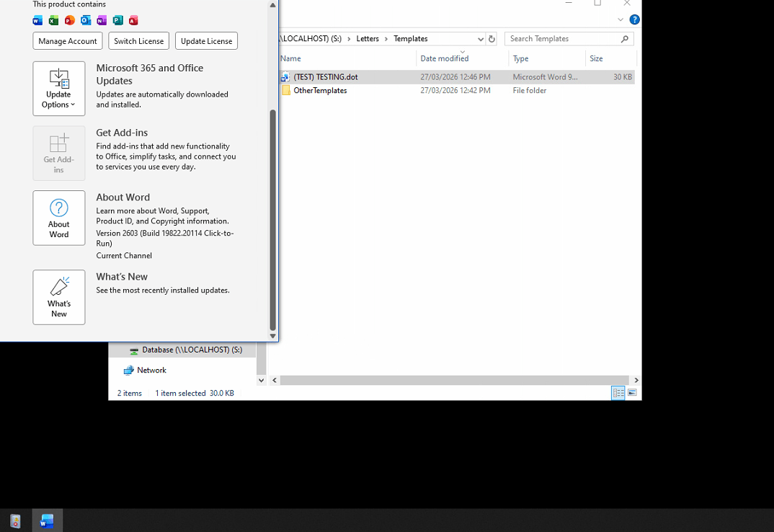Click the Update License button
This screenshot has height=532, width=774.
click(206, 41)
